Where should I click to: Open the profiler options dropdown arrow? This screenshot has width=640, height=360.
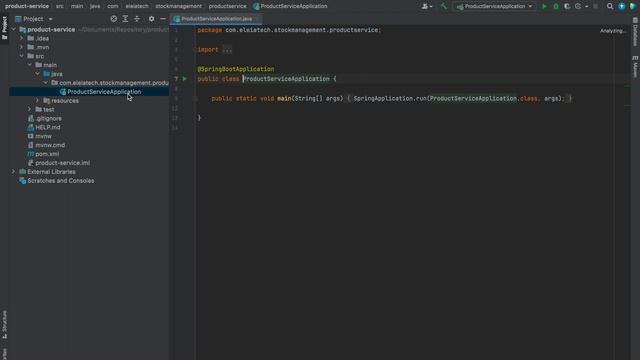pyautogui.click(x=587, y=6)
